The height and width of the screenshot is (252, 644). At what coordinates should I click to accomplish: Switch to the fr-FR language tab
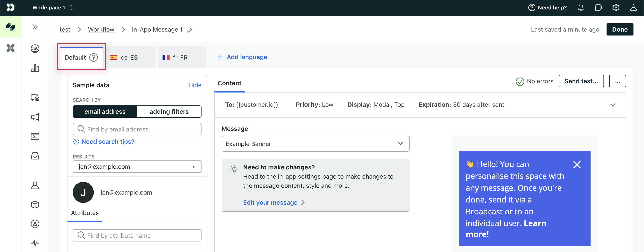click(182, 57)
